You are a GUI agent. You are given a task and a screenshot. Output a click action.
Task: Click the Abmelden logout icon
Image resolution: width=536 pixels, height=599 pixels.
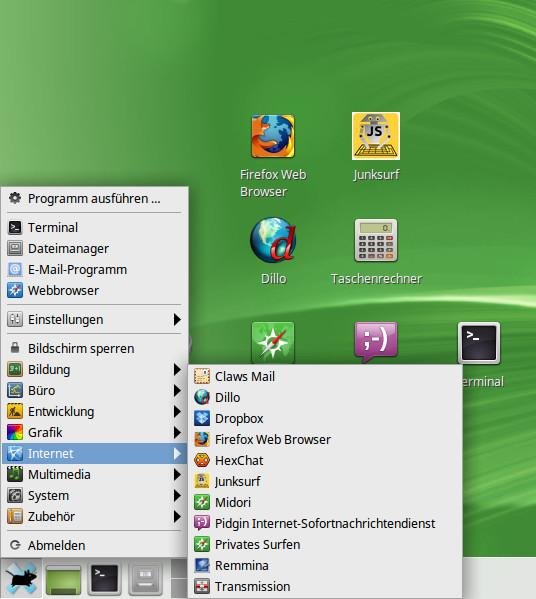point(15,545)
